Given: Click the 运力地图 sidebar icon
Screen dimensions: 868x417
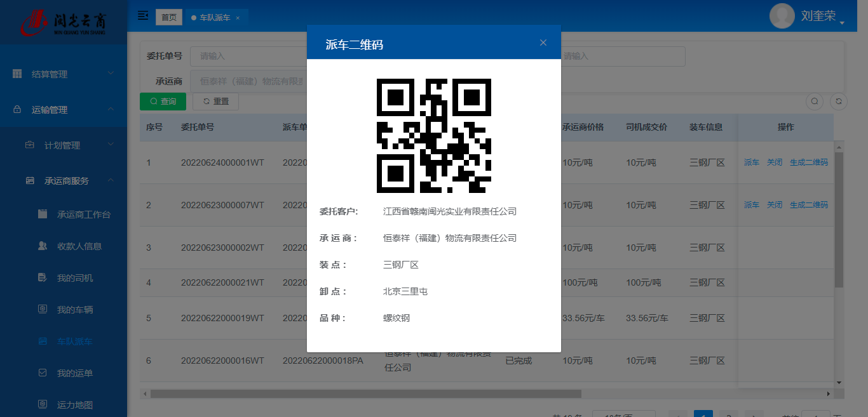Looking at the screenshot, I should (x=43, y=405).
